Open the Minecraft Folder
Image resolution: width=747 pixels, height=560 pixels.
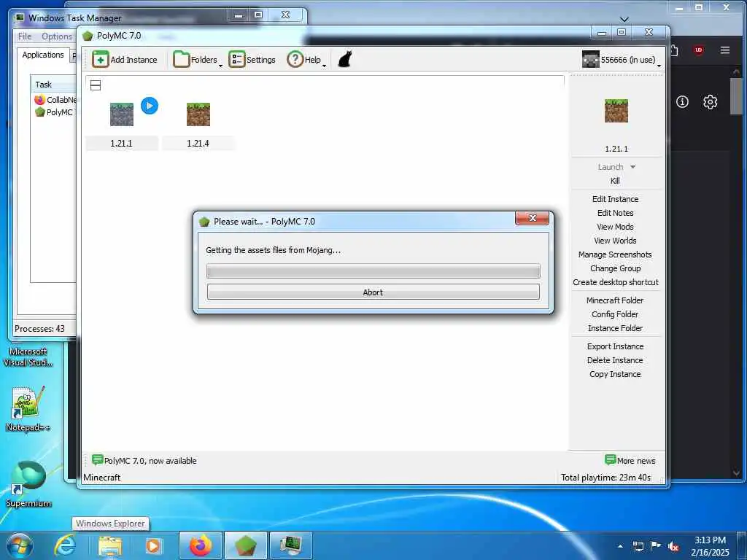point(614,300)
